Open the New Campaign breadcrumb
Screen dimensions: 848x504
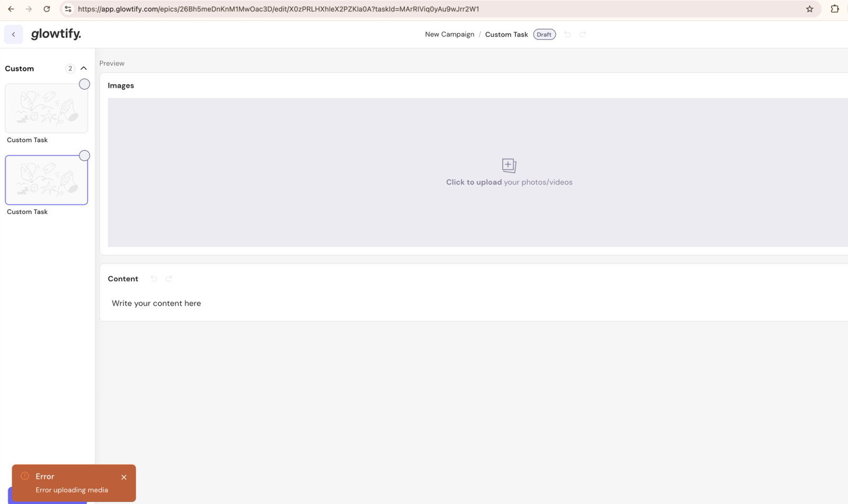[x=449, y=34]
